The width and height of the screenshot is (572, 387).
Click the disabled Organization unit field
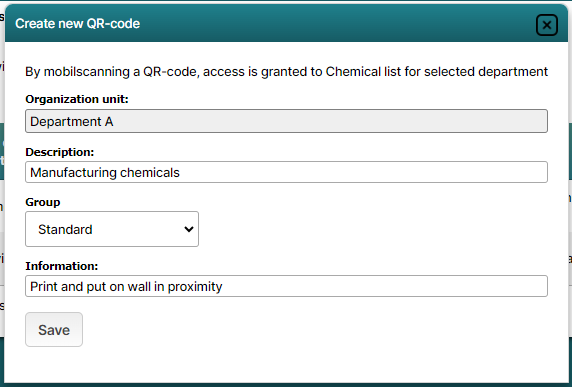point(286,121)
